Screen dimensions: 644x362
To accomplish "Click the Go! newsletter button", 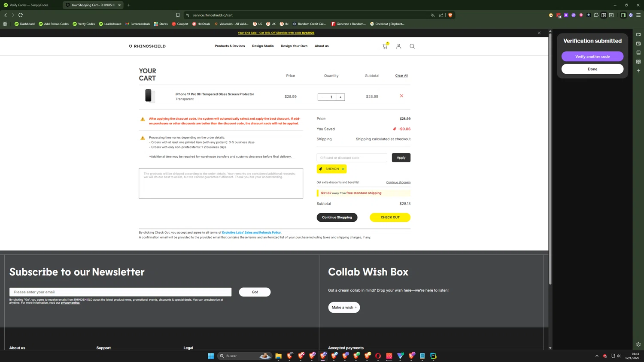I will (x=255, y=292).
